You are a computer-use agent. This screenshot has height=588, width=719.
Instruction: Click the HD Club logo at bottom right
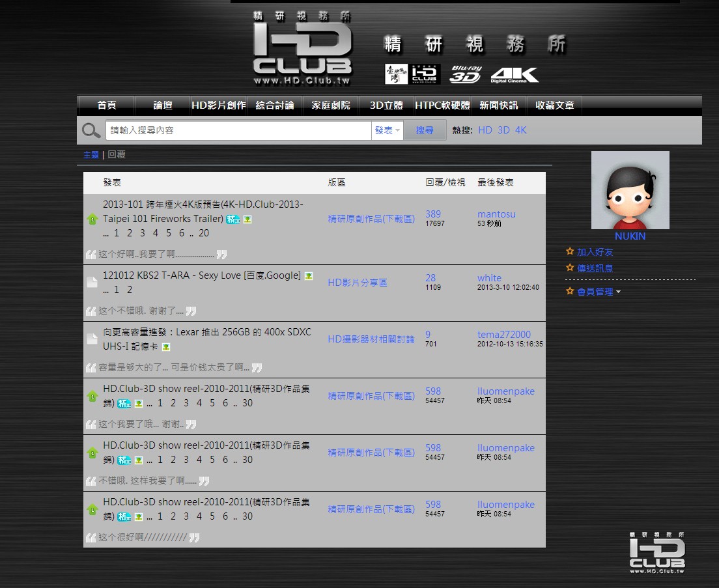(657, 553)
